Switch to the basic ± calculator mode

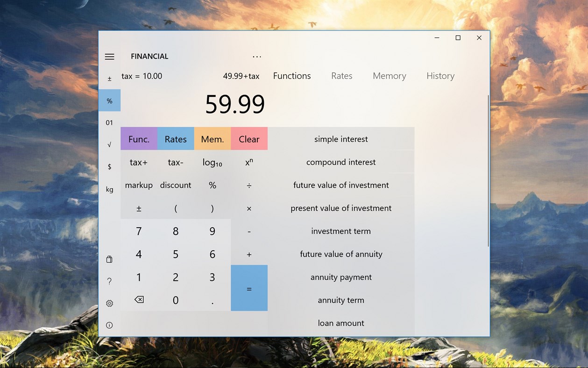(109, 78)
